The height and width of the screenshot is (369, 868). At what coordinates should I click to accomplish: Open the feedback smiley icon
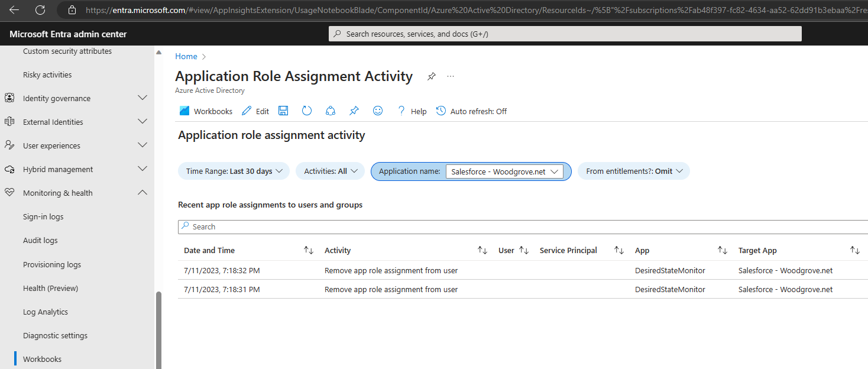click(x=378, y=111)
